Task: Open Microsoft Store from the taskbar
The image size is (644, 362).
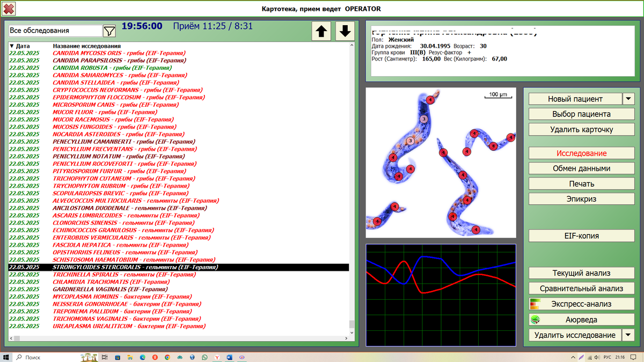Action: pos(117,357)
